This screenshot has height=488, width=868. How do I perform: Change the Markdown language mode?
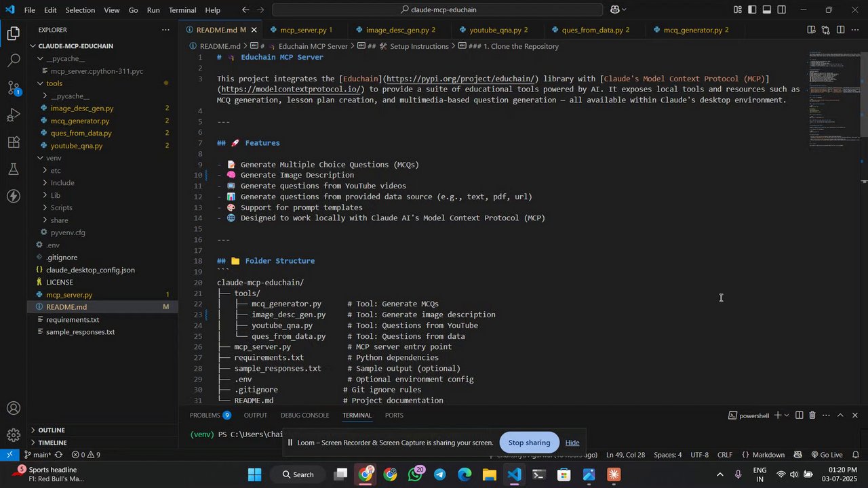click(x=763, y=455)
